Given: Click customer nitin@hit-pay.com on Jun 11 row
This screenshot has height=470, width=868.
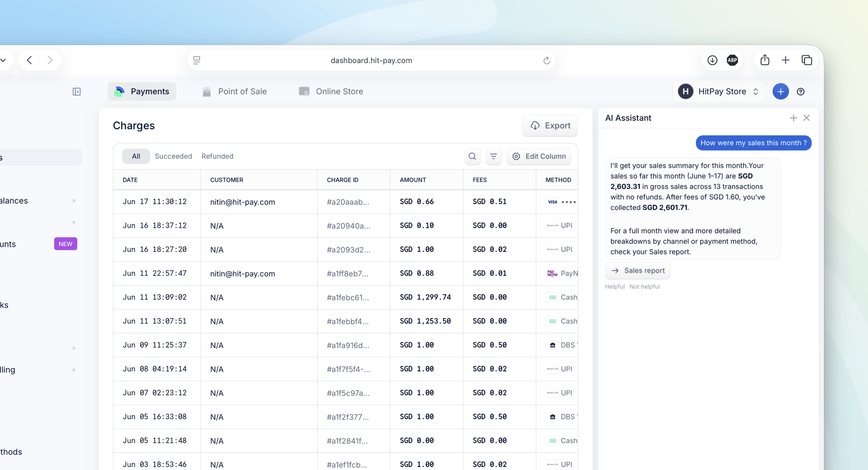Looking at the screenshot, I should [x=242, y=274].
